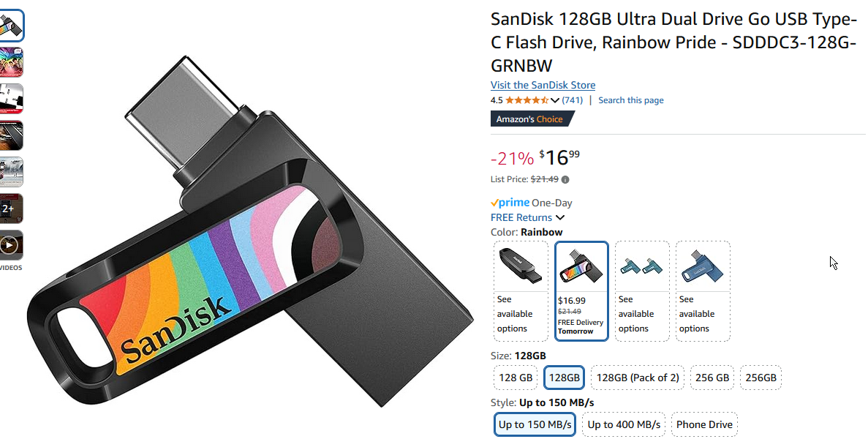
Task: Select the teal two-pack color option
Action: pyautogui.click(x=641, y=291)
